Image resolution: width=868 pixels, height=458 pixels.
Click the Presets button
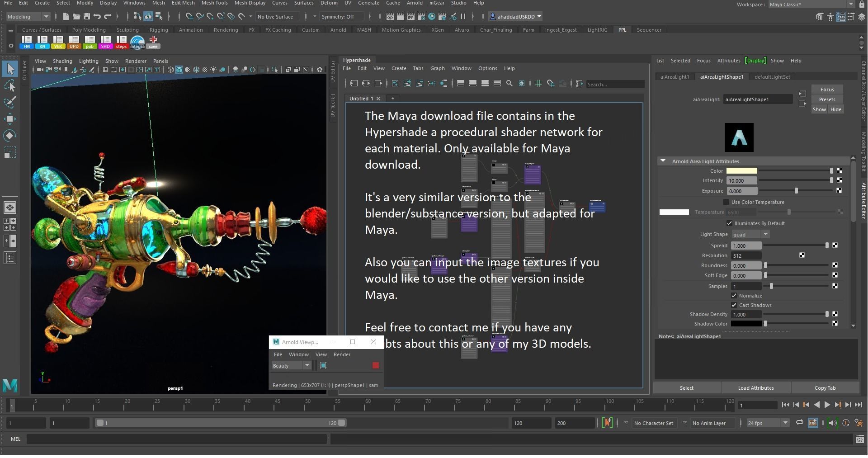[x=827, y=99]
